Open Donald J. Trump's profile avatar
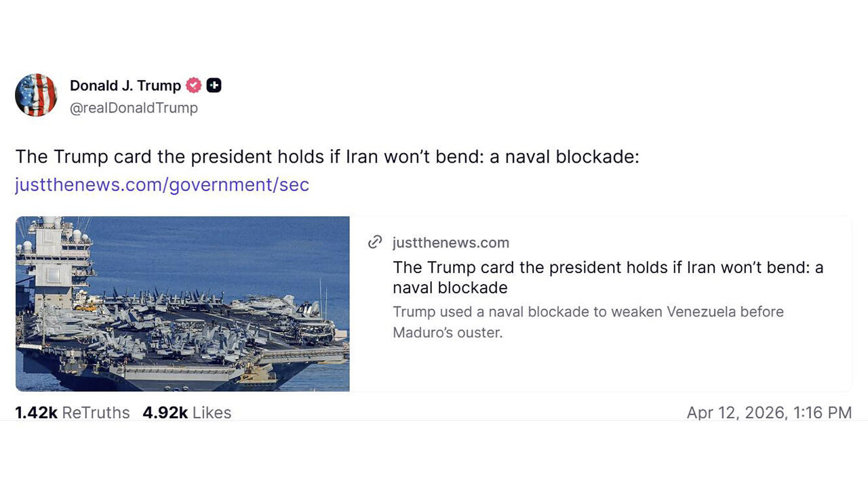 [36, 95]
